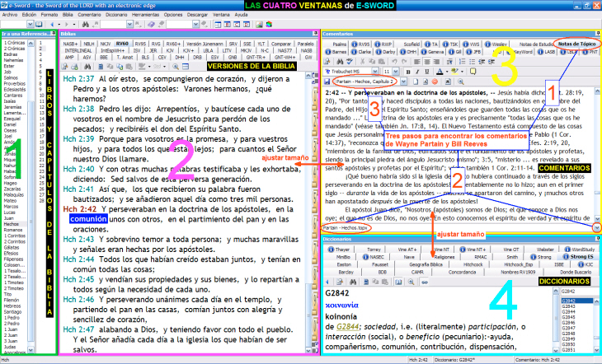Toggle bold in the commentary editor
This screenshot has height=364, width=602.
408,72
